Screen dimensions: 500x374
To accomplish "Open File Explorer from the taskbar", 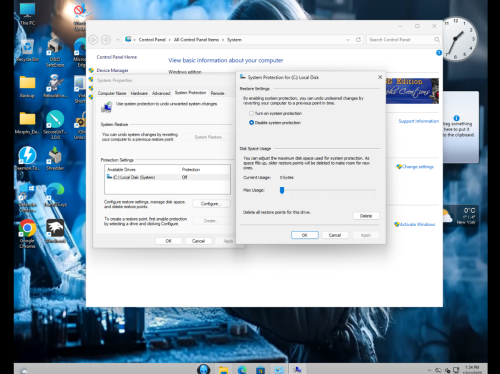I will (x=223, y=369).
